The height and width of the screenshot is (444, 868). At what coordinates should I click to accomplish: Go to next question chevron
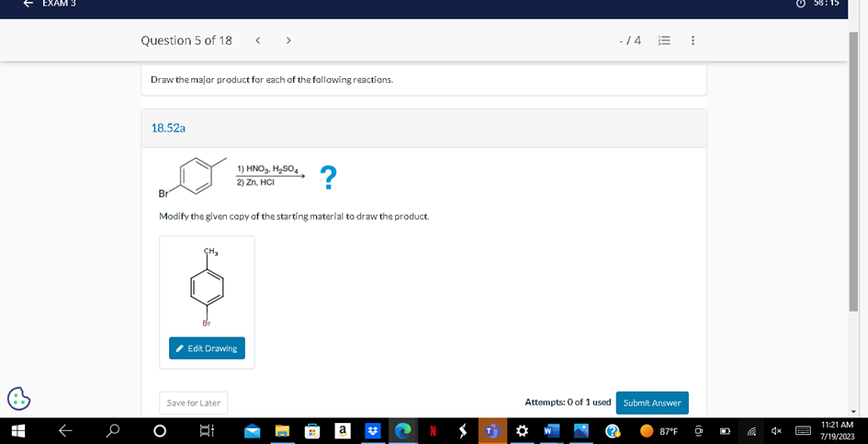coord(288,40)
